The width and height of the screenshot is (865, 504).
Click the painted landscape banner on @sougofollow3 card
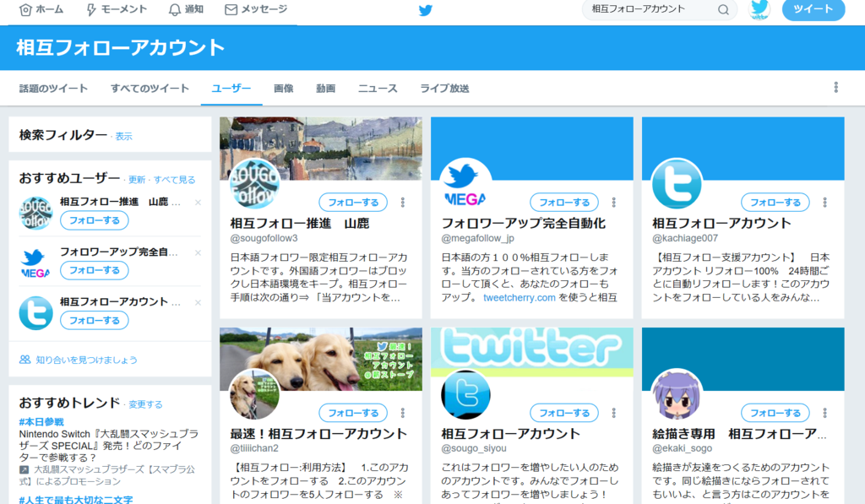[321, 149]
